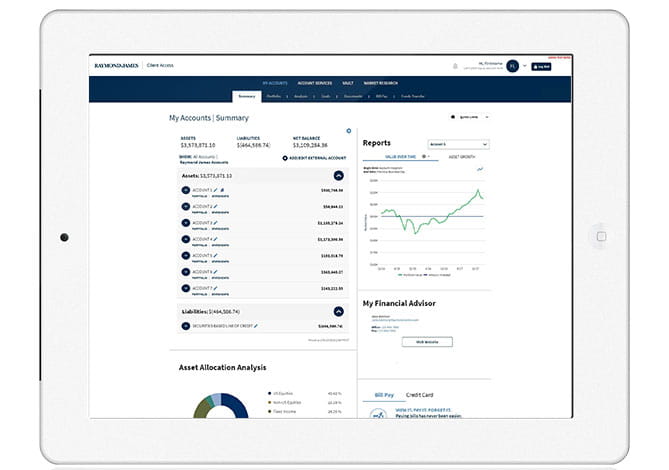Edit Account 2 nickname with the pencil icon
The height and width of the screenshot is (470, 669).
click(215, 206)
